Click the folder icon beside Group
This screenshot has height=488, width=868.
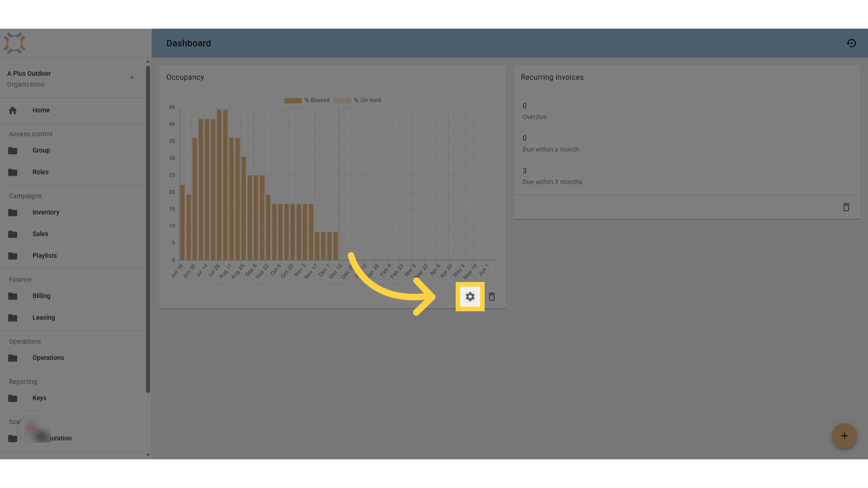[13, 150]
